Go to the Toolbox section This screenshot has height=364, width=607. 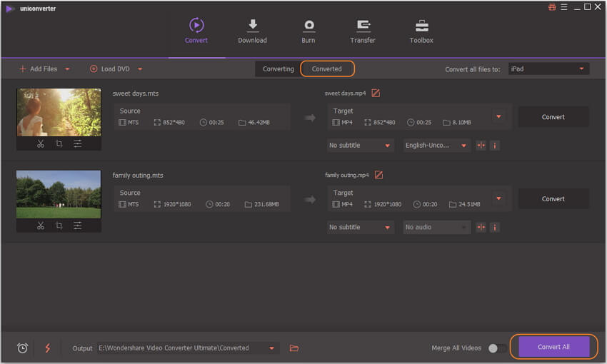click(x=421, y=31)
